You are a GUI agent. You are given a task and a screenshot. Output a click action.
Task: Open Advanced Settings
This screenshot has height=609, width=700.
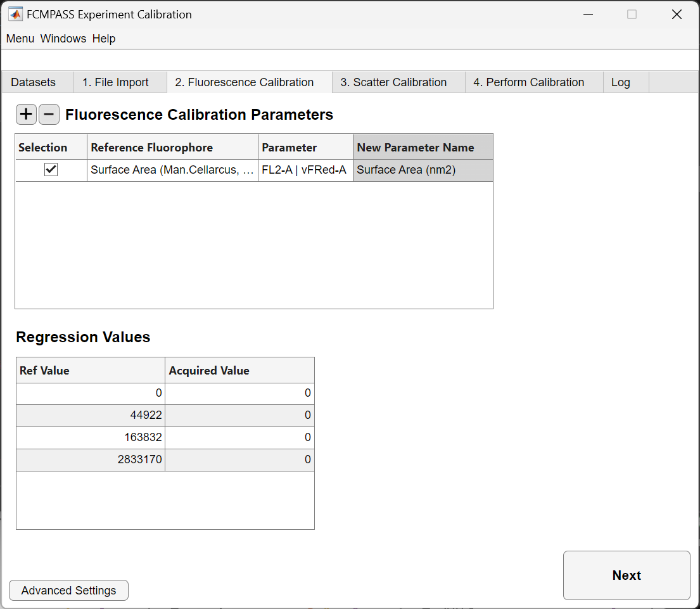pos(69,590)
